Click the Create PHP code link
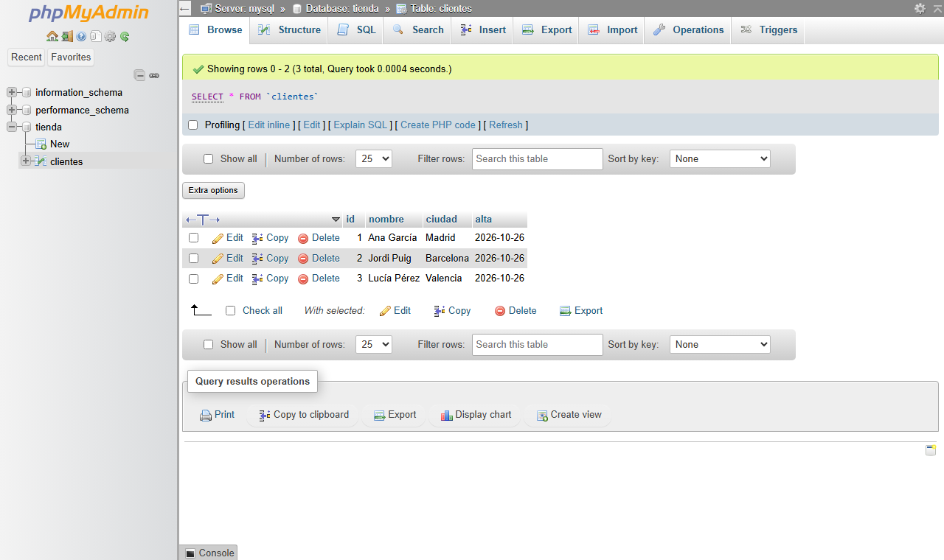944x560 pixels. coord(438,125)
